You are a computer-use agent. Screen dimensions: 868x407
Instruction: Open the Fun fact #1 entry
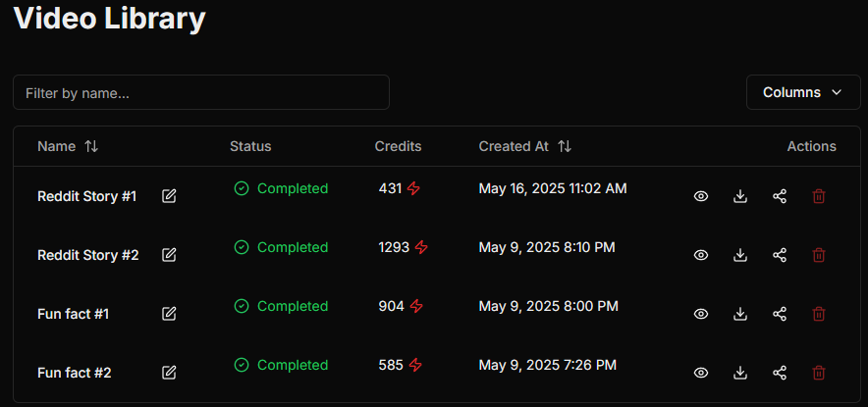point(74,315)
